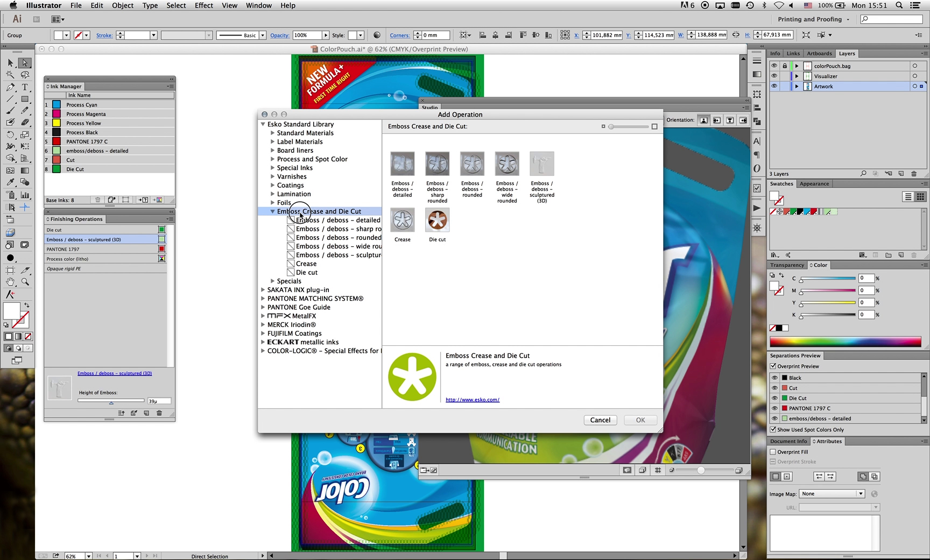The height and width of the screenshot is (560, 930).
Task: Expand the Foils category
Action: coord(273,203)
